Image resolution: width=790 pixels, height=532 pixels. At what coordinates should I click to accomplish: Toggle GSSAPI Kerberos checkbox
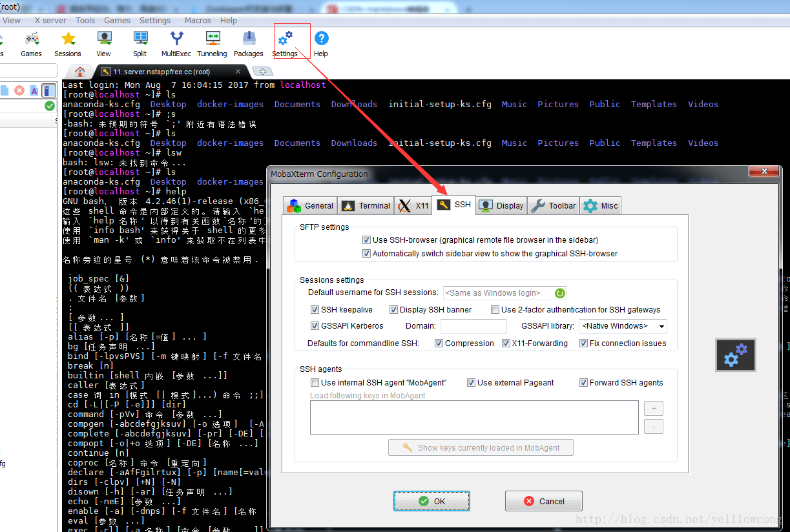click(315, 326)
